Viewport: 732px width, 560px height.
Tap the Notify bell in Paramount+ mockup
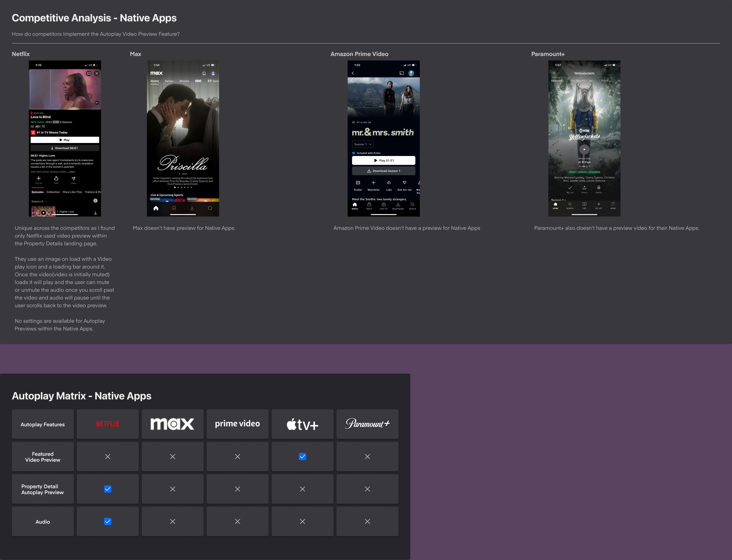pos(599,188)
